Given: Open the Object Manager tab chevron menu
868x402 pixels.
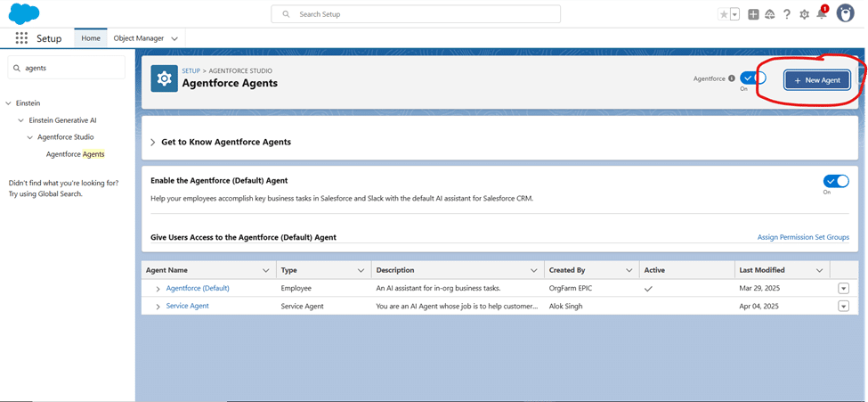Looking at the screenshot, I should (174, 39).
